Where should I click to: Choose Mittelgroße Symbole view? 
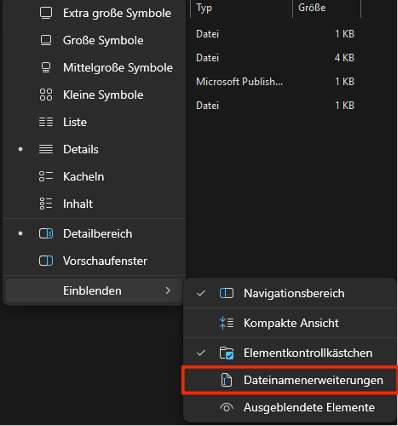(94, 68)
